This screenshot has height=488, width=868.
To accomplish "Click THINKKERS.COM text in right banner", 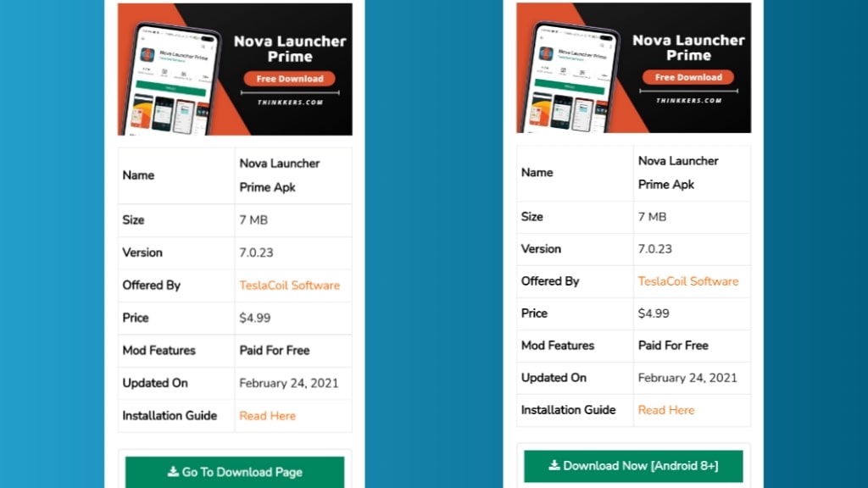I will point(687,100).
